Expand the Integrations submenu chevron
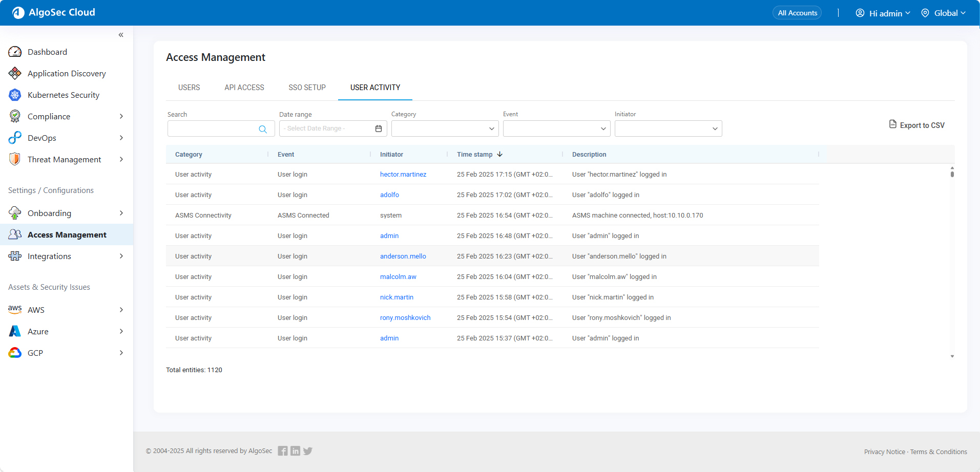The image size is (980, 472). pos(121,256)
